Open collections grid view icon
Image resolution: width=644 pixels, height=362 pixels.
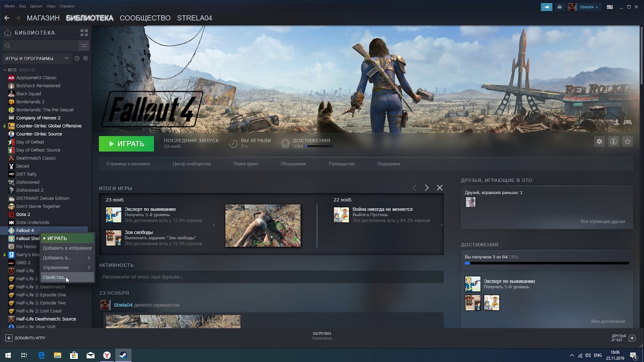(x=84, y=33)
